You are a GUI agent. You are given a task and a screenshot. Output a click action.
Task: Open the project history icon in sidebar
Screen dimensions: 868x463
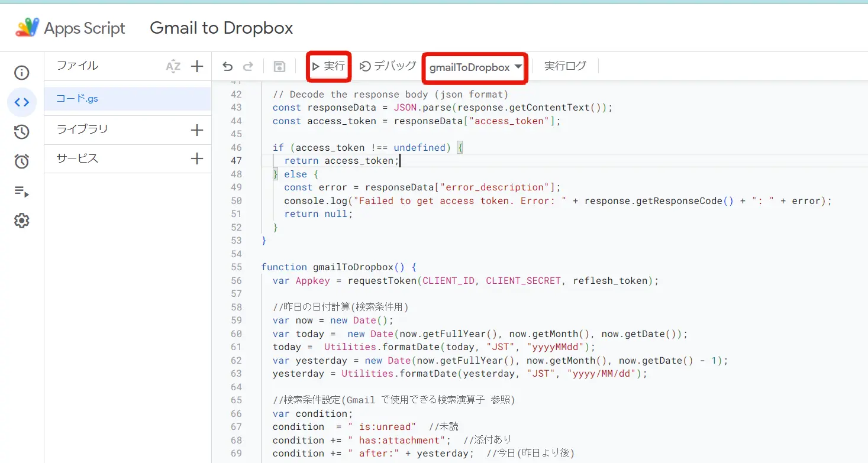coord(22,132)
